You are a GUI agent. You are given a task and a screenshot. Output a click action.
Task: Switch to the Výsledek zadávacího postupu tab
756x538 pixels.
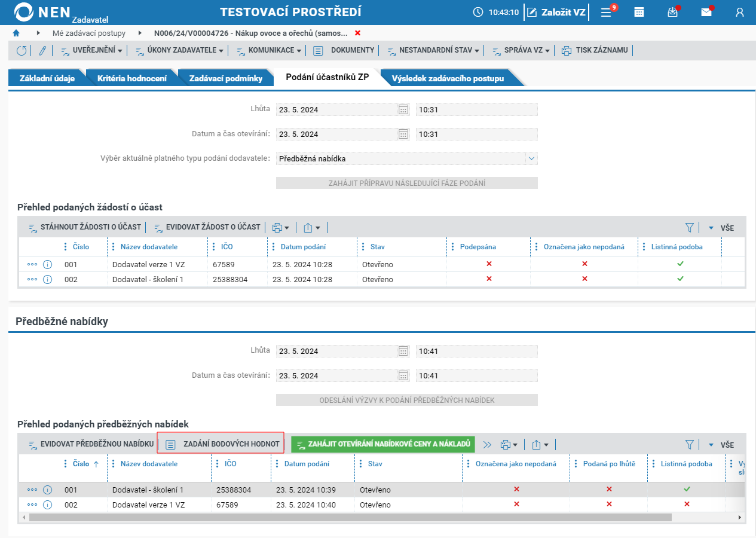point(448,78)
